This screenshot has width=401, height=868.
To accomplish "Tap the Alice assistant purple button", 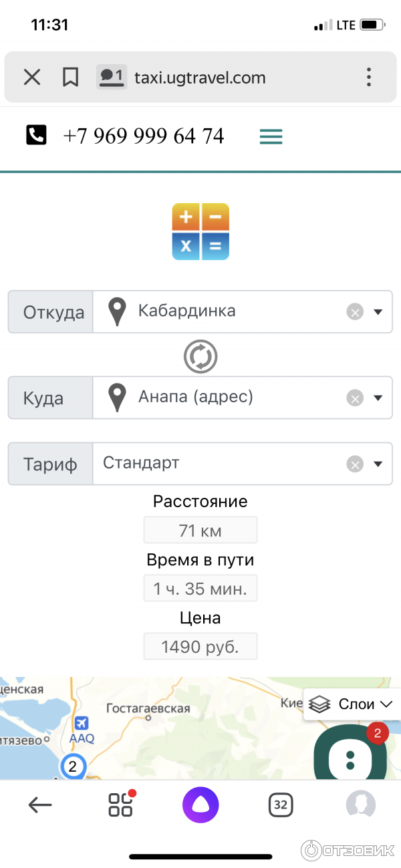I will [200, 805].
